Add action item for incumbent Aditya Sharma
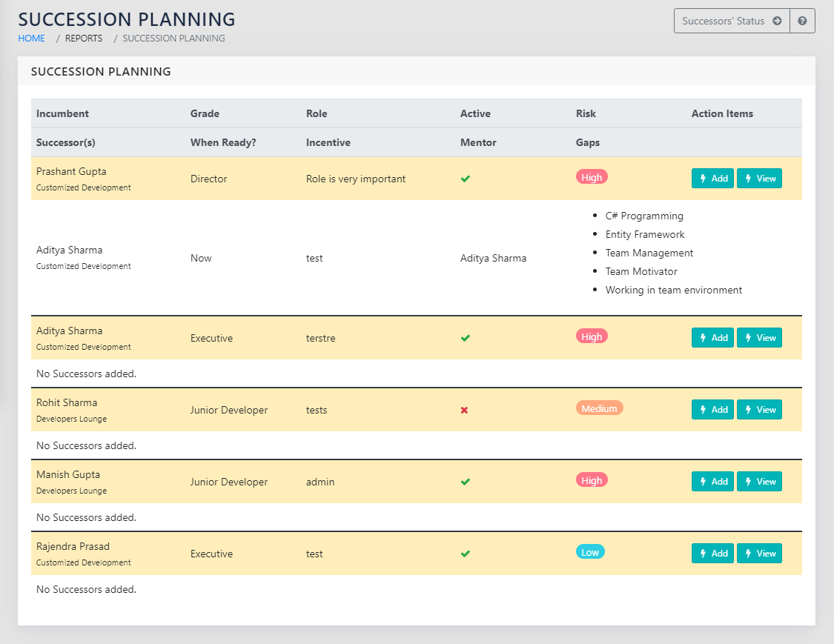Viewport: 834px width, 644px height. coord(712,338)
